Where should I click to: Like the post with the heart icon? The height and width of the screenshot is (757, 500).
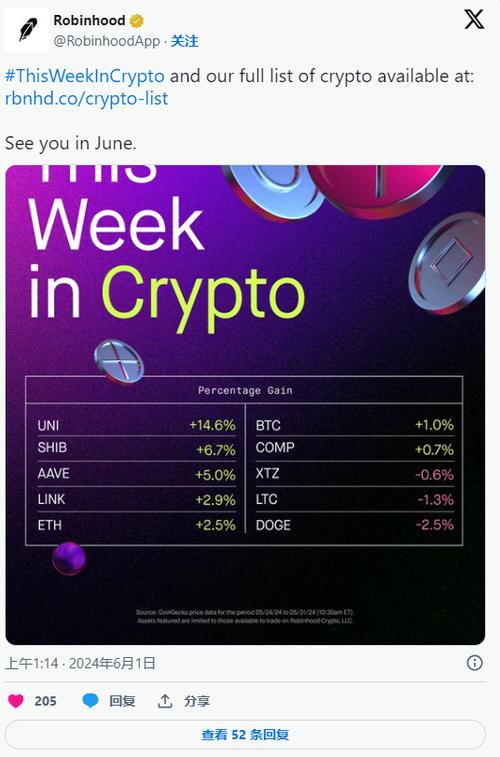(16, 701)
